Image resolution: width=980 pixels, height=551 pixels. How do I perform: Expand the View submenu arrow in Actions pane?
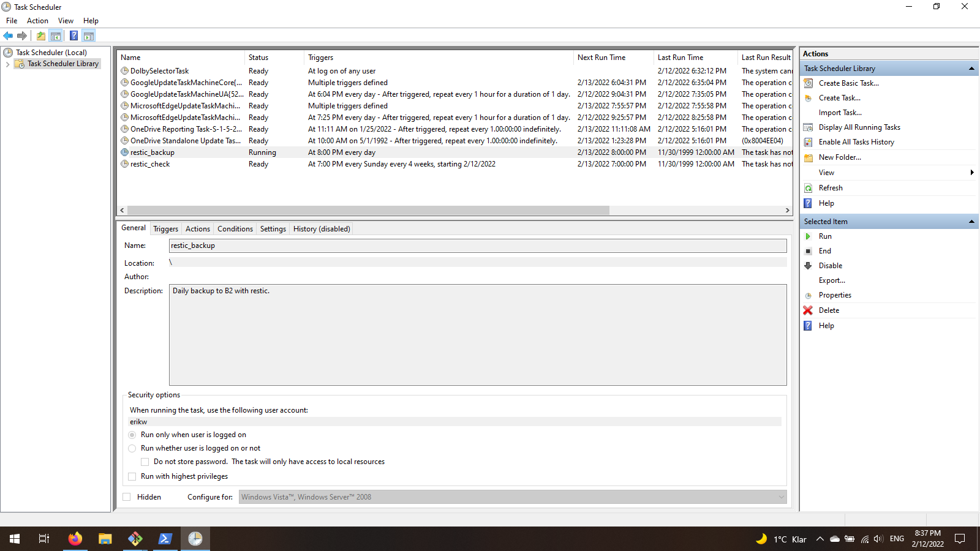(x=971, y=173)
